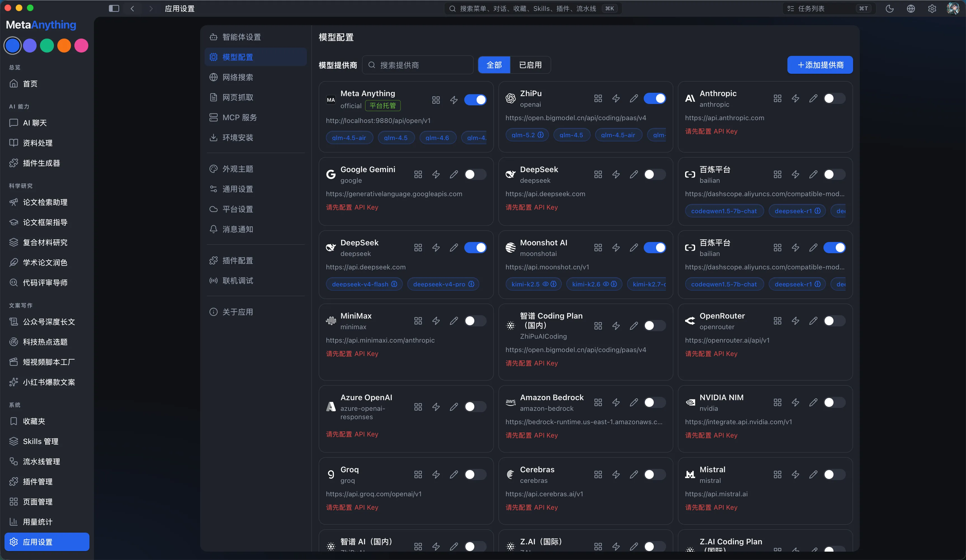Viewport: 966px width, 560px height.
Task: Choose the orange theme color swatch
Action: [x=64, y=46]
